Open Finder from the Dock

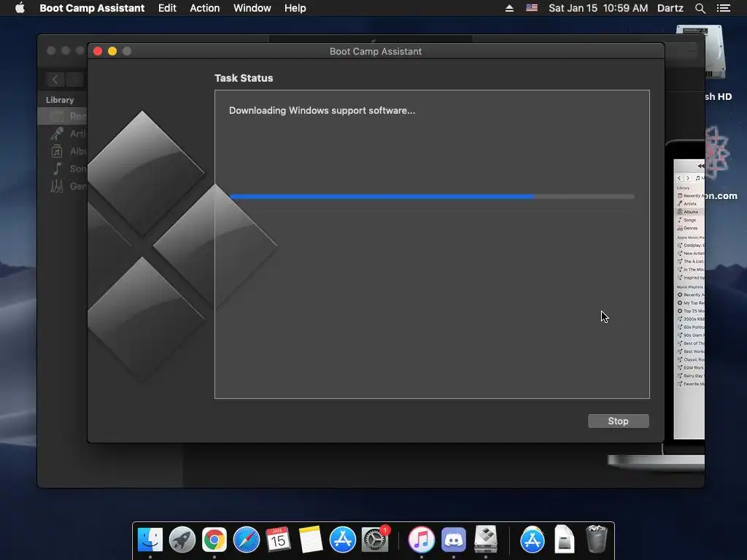pyautogui.click(x=150, y=540)
